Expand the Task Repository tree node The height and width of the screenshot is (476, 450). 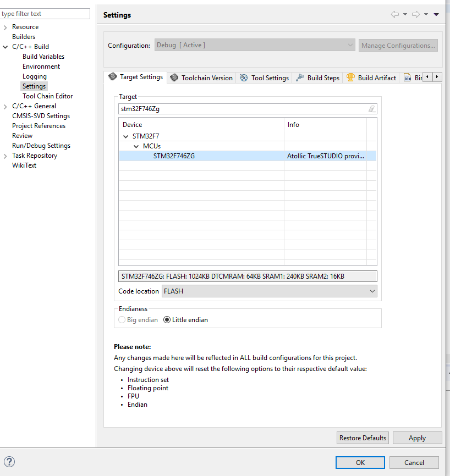point(5,156)
